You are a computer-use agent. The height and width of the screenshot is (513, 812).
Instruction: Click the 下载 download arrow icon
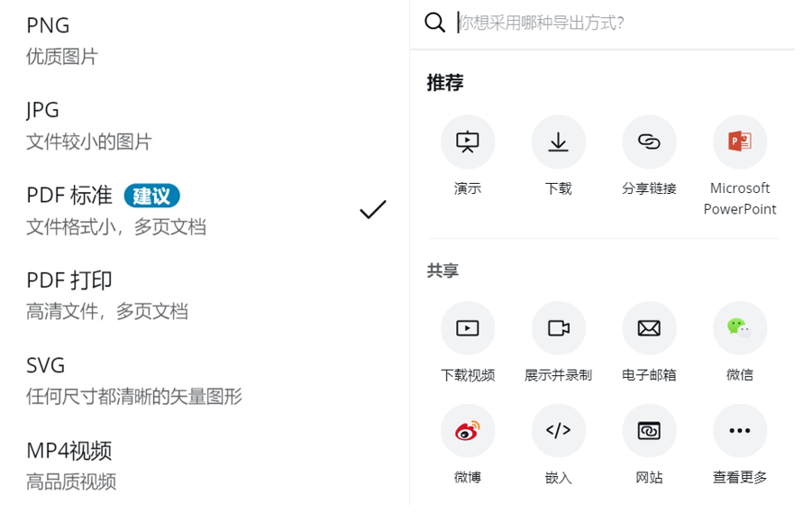pos(558,142)
